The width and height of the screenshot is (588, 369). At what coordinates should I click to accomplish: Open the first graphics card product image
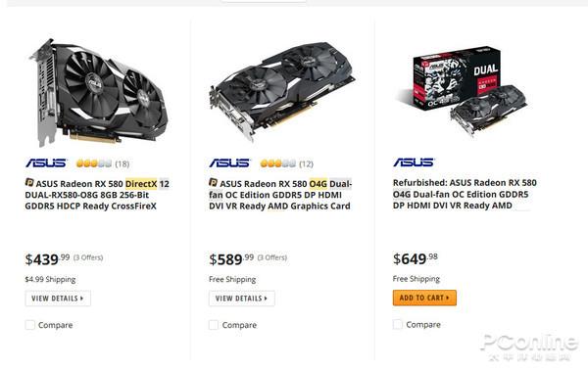(99, 92)
